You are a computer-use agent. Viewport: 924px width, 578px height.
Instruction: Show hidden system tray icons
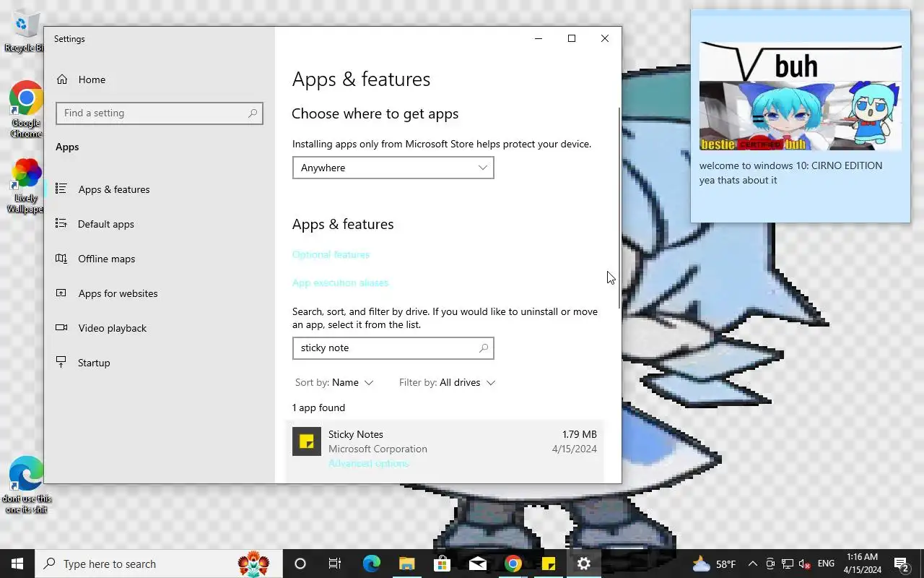tap(753, 564)
